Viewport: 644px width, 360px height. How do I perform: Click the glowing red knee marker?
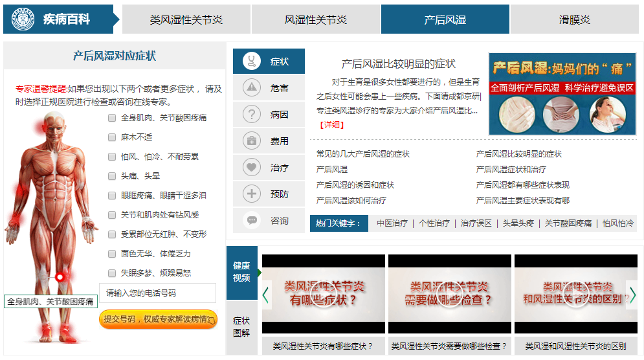(x=60, y=277)
